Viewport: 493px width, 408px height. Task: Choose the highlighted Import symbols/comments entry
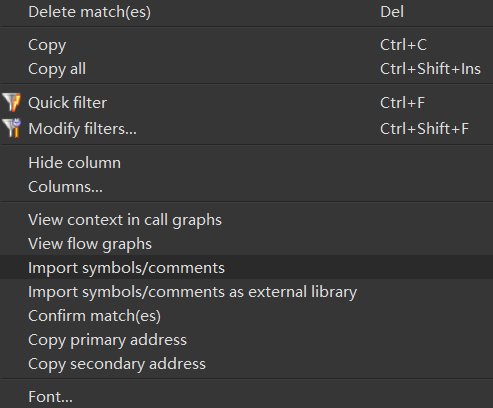(246, 267)
